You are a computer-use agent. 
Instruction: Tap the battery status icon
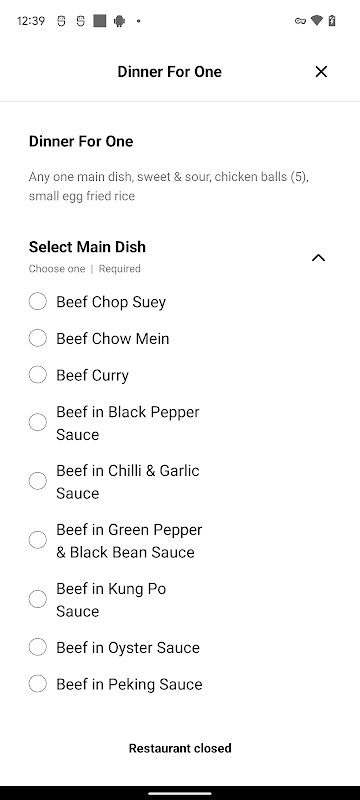pos(332,21)
